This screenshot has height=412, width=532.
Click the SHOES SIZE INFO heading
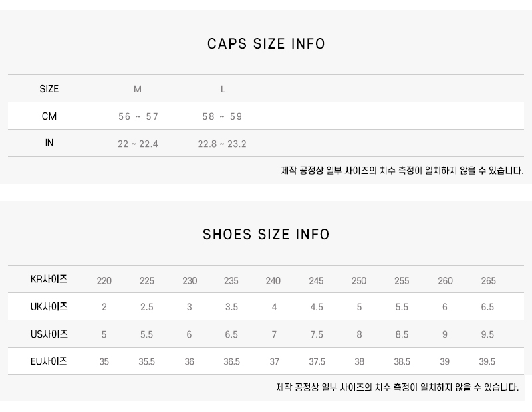click(x=266, y=235)
